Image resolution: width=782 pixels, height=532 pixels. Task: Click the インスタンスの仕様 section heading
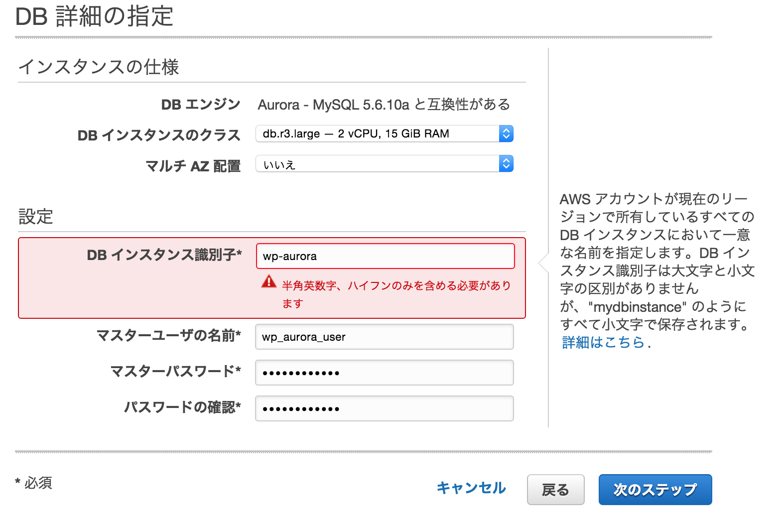99,67
